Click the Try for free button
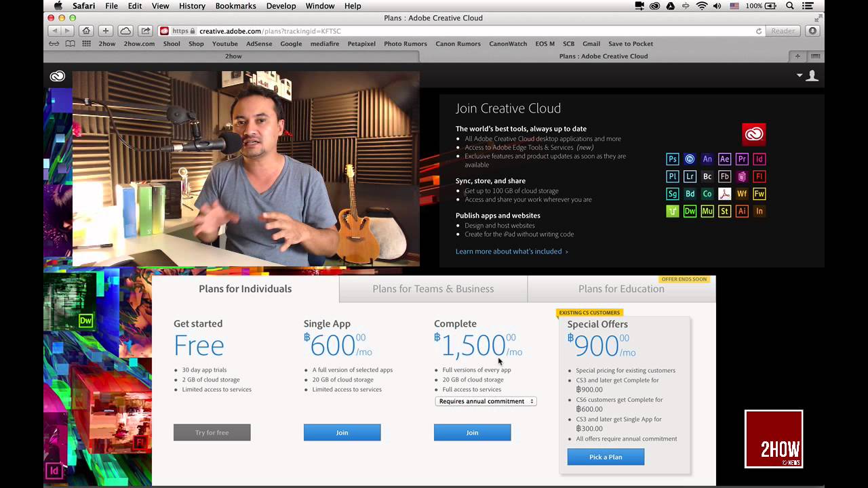This screenshot has height=488, width=868. (212, 432)
